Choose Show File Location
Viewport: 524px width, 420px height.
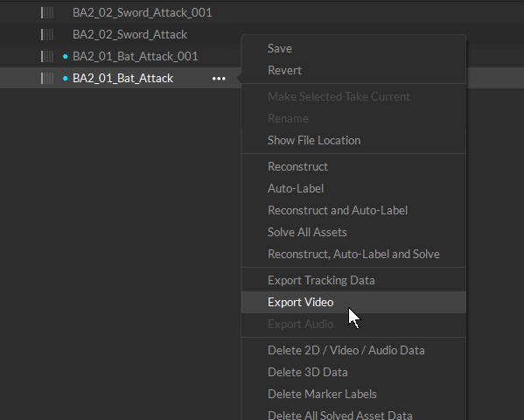[353, 141]
